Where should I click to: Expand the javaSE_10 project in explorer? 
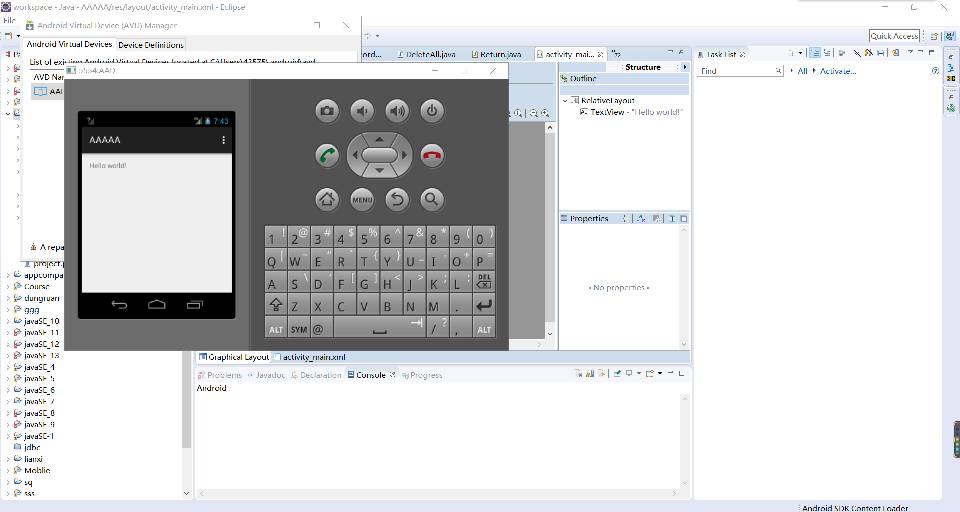coord(9,321)
